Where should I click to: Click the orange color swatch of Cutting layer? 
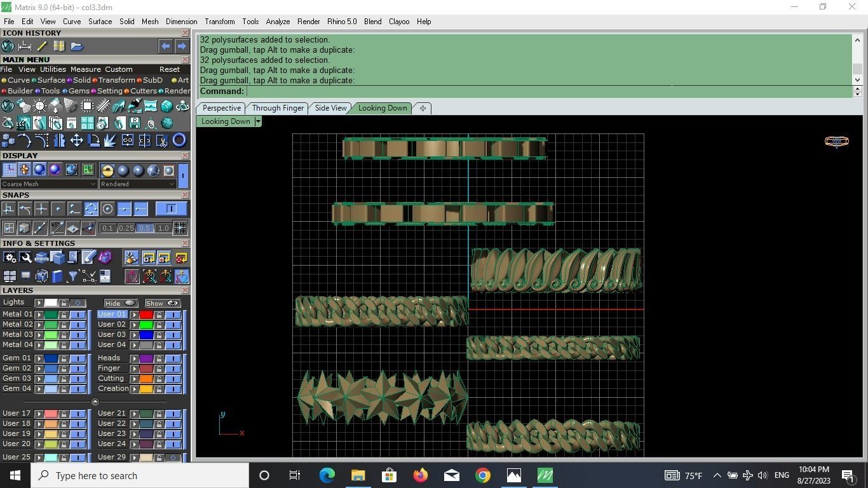point(146,379)
